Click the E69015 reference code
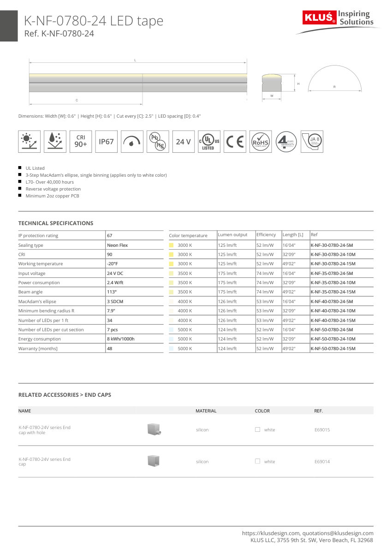This screenshot has width=392, height=555. coord(322,430)
